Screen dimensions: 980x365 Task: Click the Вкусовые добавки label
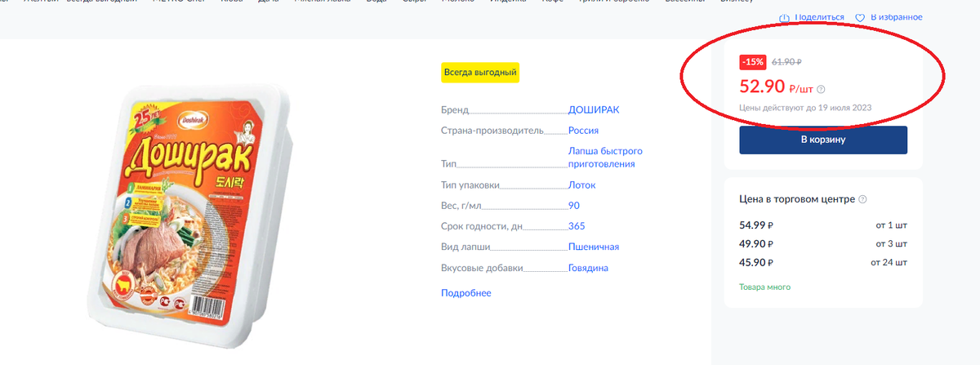click(482, 268)
